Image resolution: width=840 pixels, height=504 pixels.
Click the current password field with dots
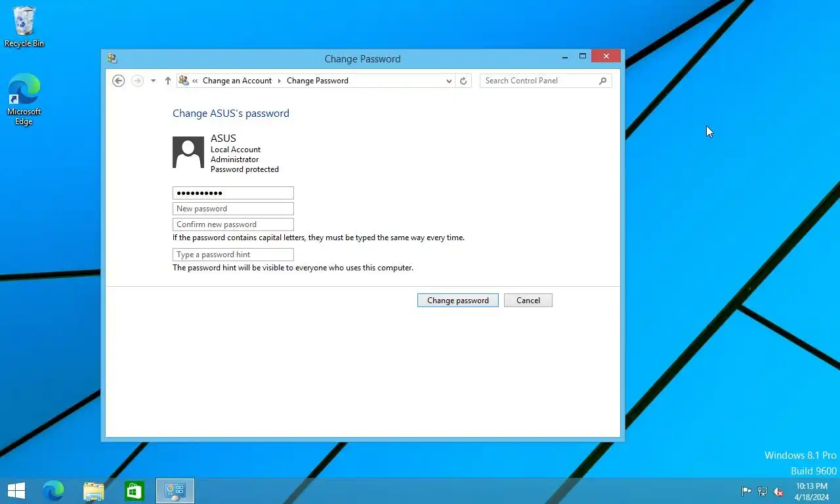[x=233, y=193]
